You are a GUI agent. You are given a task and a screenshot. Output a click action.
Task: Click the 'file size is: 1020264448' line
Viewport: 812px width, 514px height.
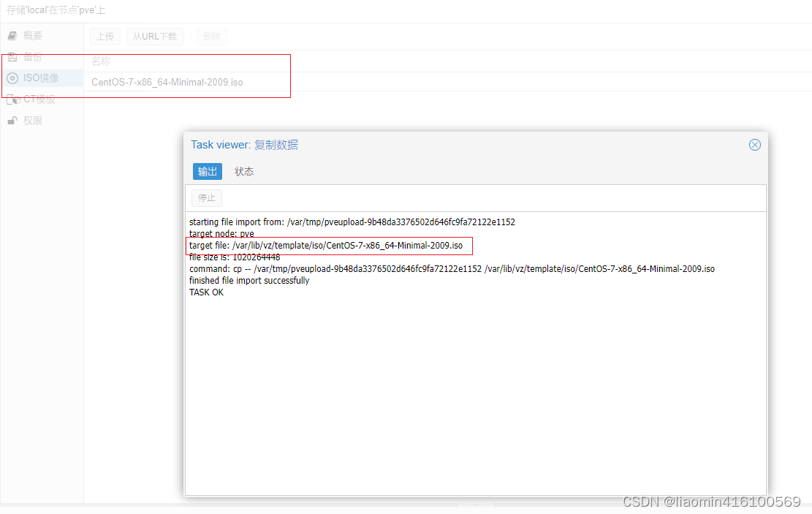[235, 257]
